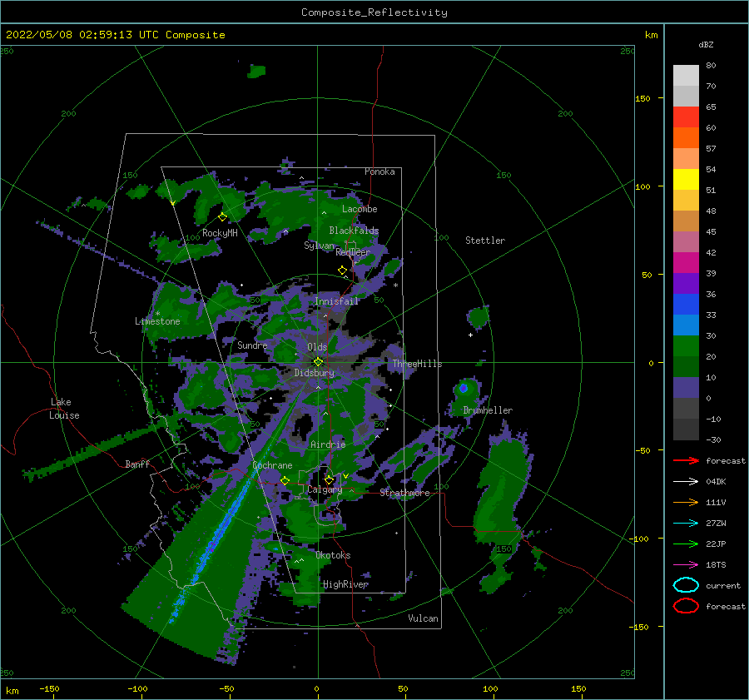Viewport: 749px width, 700px height.
Task: Click the blue storm cell above Drumheller
Action: pos(463,388)
